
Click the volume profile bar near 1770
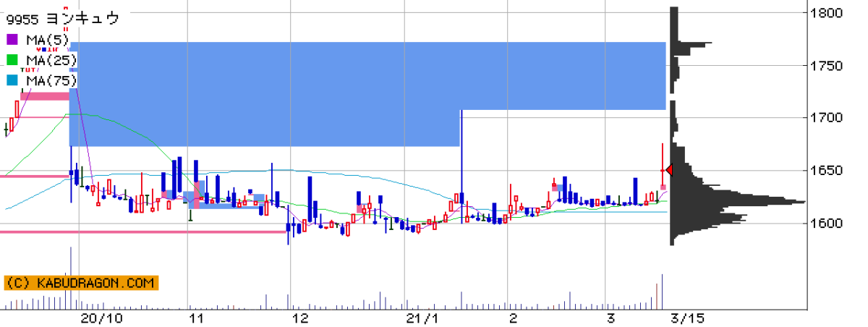(x=691, y=44)
